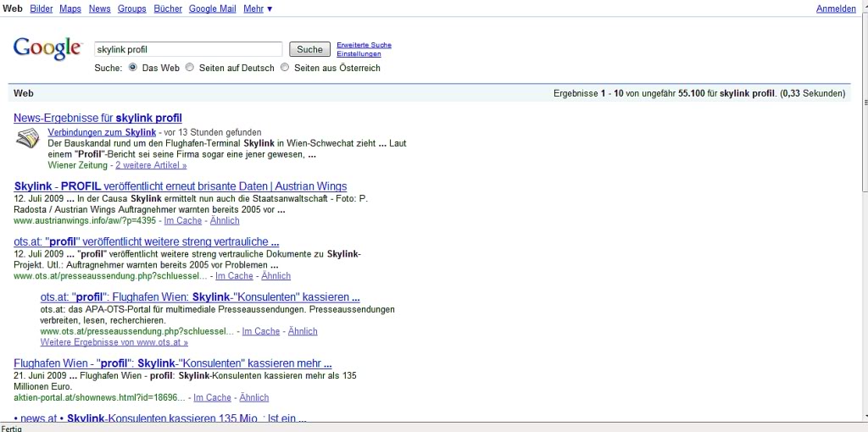
Task: Open 'Flughafen Wien - profil: Skylink-Konsulenten kassieren mehr' result
Action: tap(173, 363)
